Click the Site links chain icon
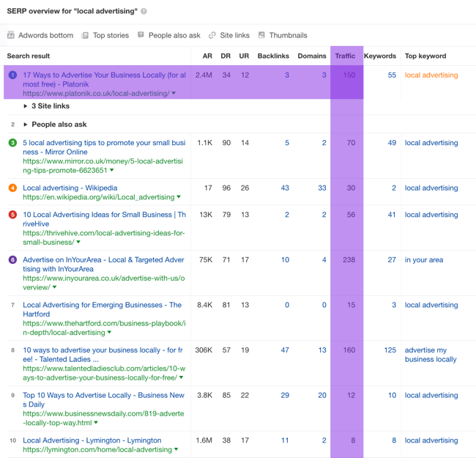476x458 pixels. click(x=212, y=35)
